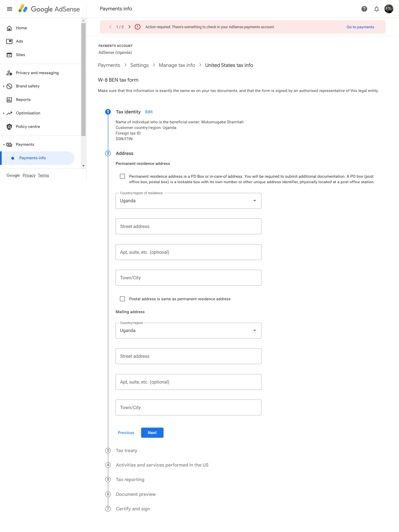Tick the PO Box address checkbox
The height and width of the screenshot is (532, 399).
click(x=122, y=176)
